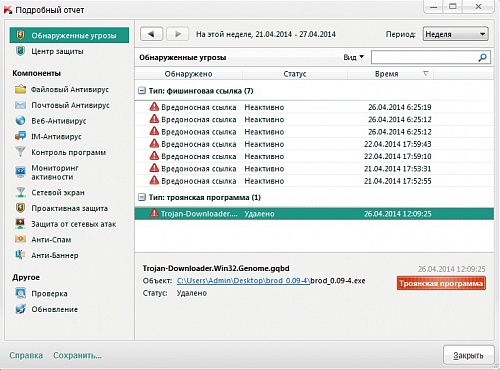Click the Обновление update icon

click(21, 309)
